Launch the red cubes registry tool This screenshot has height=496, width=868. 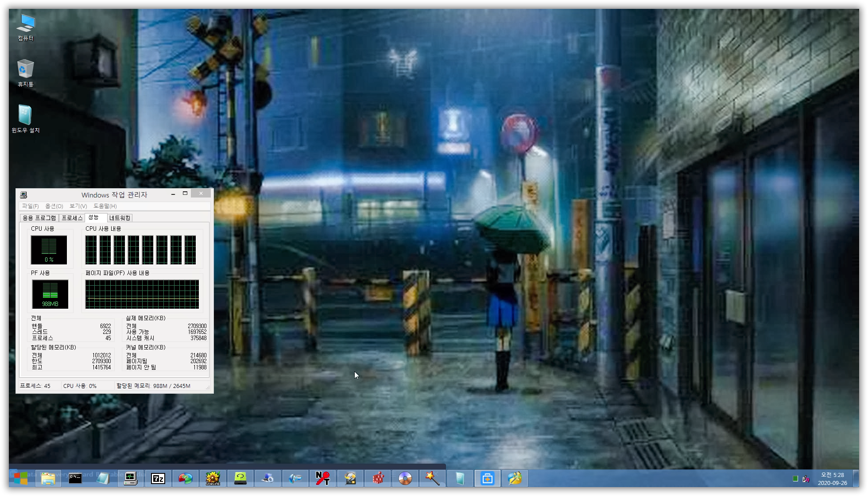coord(378,478)
